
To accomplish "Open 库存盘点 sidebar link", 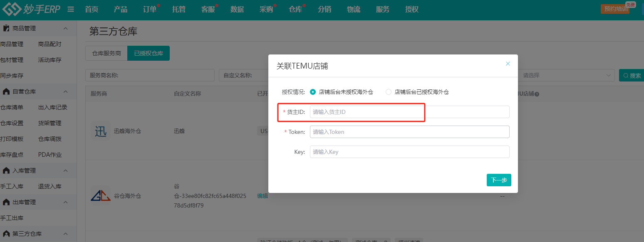I will click(x=12, y=155).
